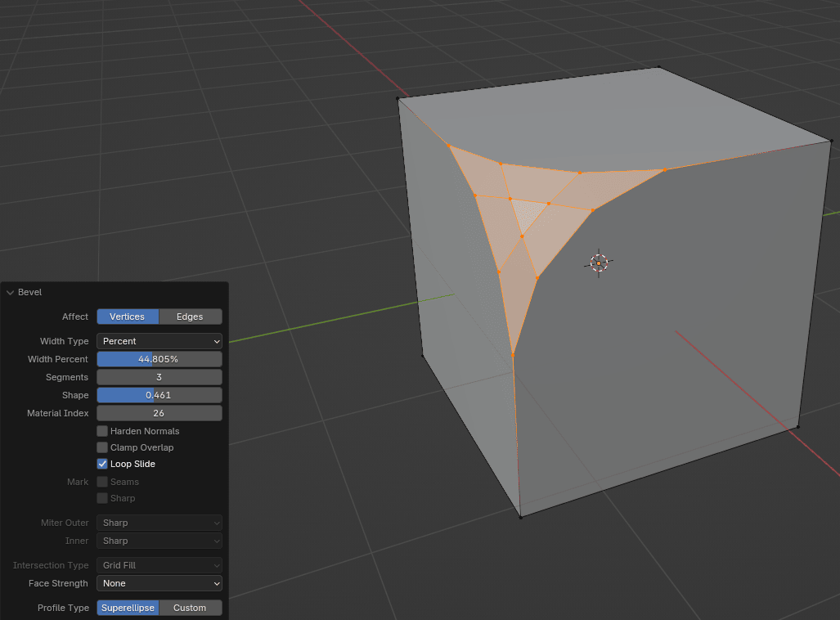Open the Inner miter dropdown
Image resolution: width=840 pixels, height=620 pixels.
(159, 541)
